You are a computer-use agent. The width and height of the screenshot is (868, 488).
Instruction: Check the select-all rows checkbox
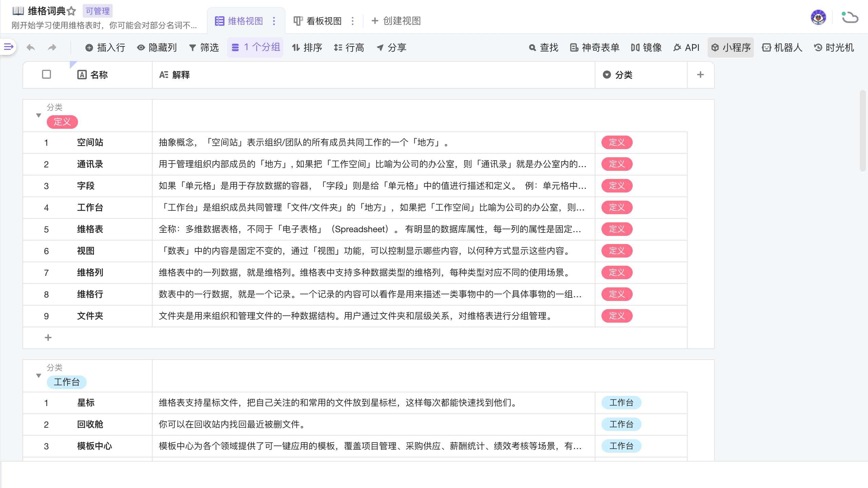pos(46,74)
